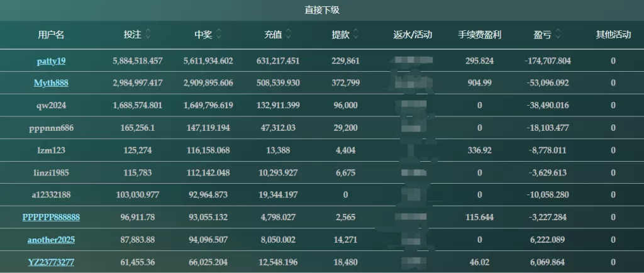The height and width of the screenshot is (273, 644).
Task: Click the 中奖 sort arrows icon
Action: [219, 35]
